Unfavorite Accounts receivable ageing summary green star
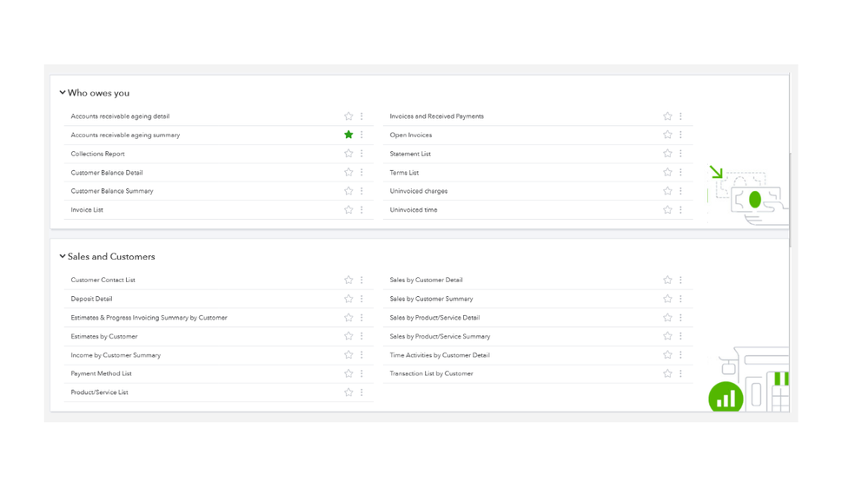Image resolution: width=868 pixels, height=488 pixels. (348, 135)
